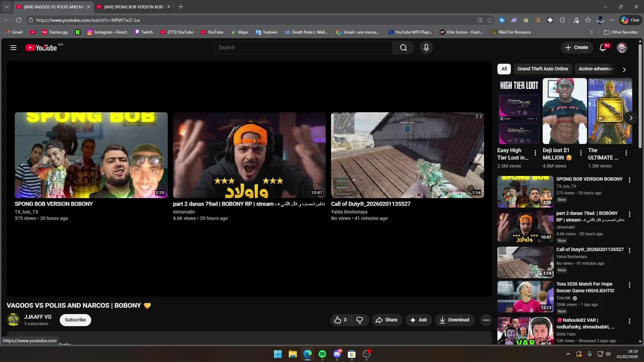Viewport: 644px width, 362px height.
Task: Open more actions ellipsis below video
Action: pyautogui.click(x=486, y=320)
